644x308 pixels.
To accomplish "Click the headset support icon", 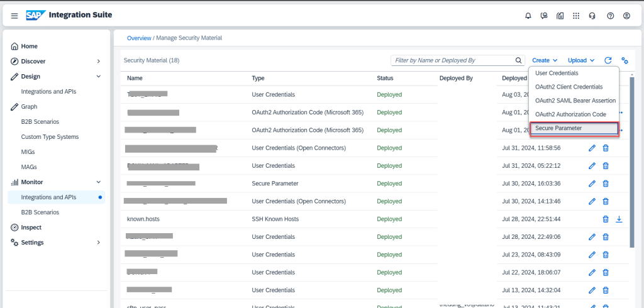I will (x=593, y=16).
